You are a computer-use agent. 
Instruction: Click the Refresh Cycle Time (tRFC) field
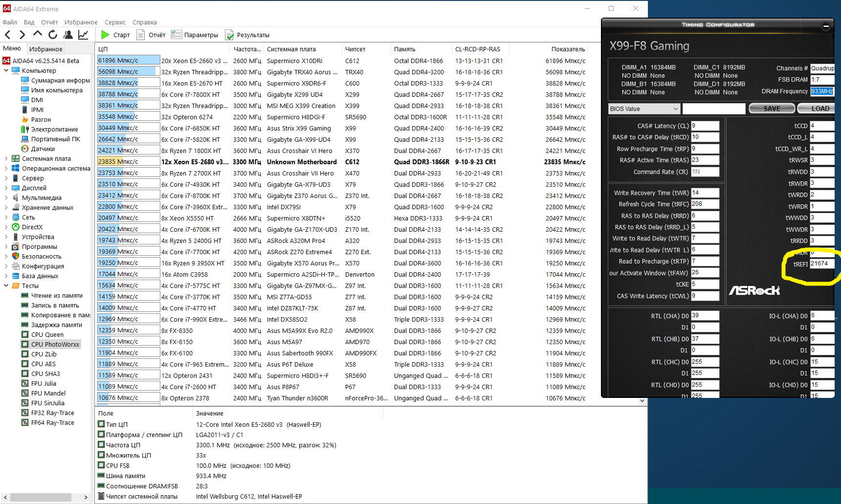coord(705,204)
